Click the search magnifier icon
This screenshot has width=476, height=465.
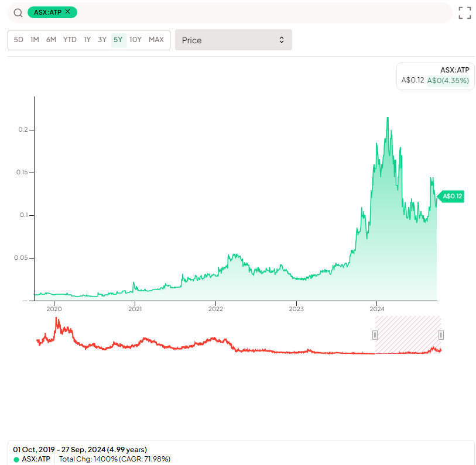coord(18,13)
